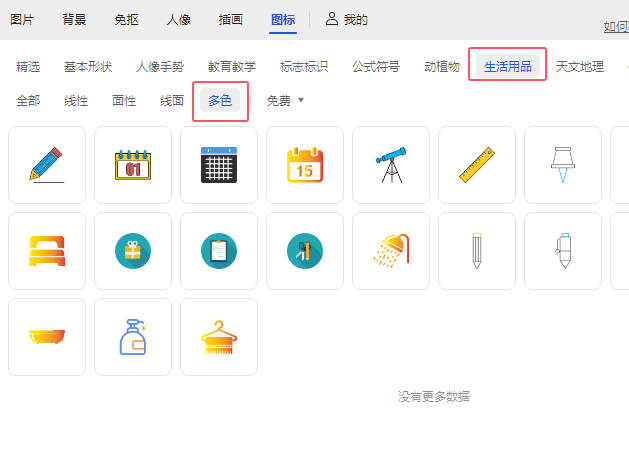Open the 我的 user profile tab
Viewport: 629px width, 462px height.
(x=347, y=19)
